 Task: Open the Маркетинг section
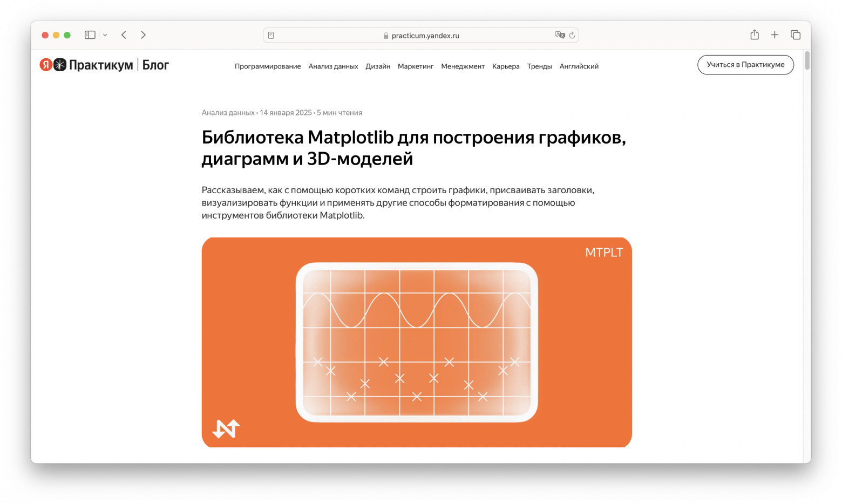click(416, 66)
